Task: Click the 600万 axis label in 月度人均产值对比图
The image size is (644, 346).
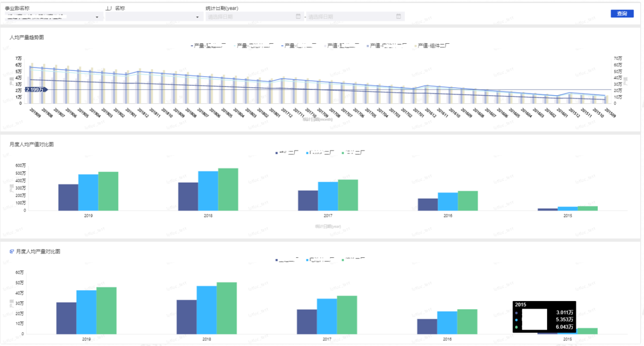Action: 21,166
